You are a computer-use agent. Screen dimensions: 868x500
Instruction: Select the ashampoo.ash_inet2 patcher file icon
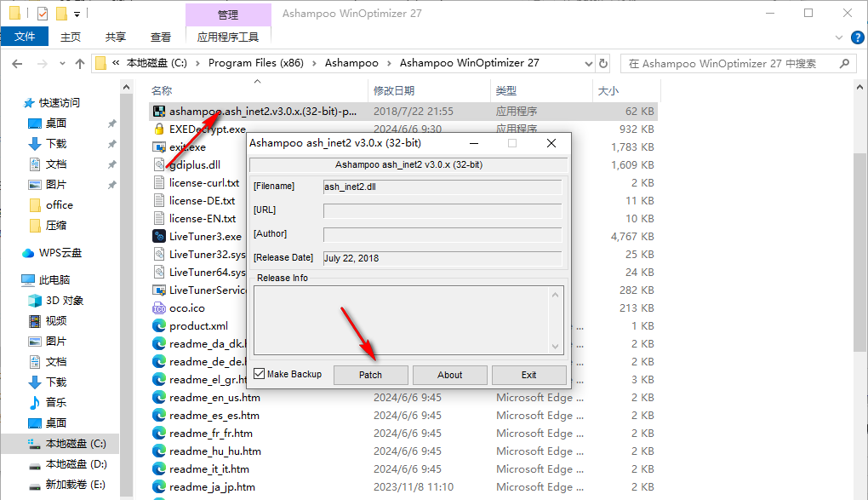pos(159,111)
